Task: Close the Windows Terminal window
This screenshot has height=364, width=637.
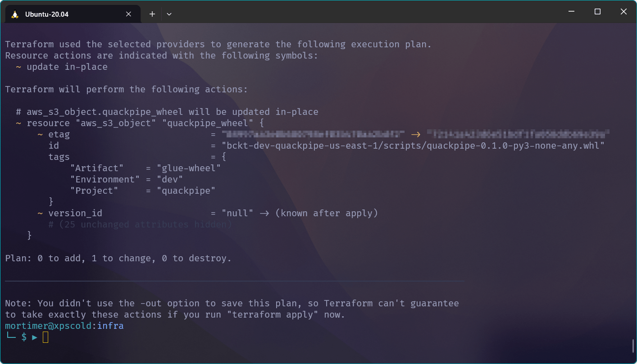Action: pos(623,12)
